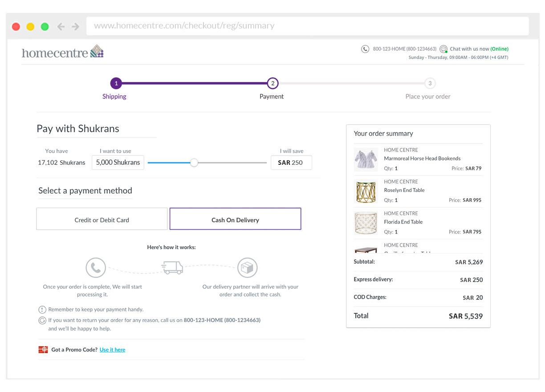
Task: Click the homecentre logo
Action: (x=62, y=52)
